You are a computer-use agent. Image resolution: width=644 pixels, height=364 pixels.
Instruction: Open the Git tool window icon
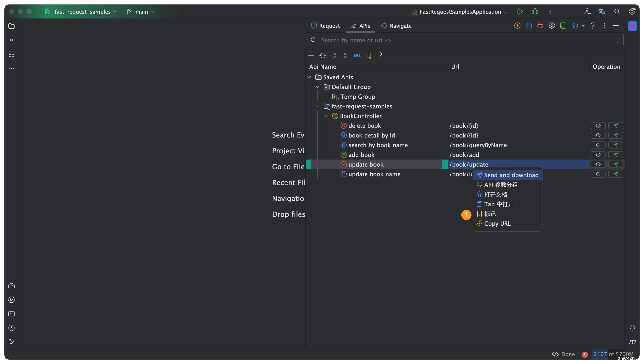[x=11, y=342]
